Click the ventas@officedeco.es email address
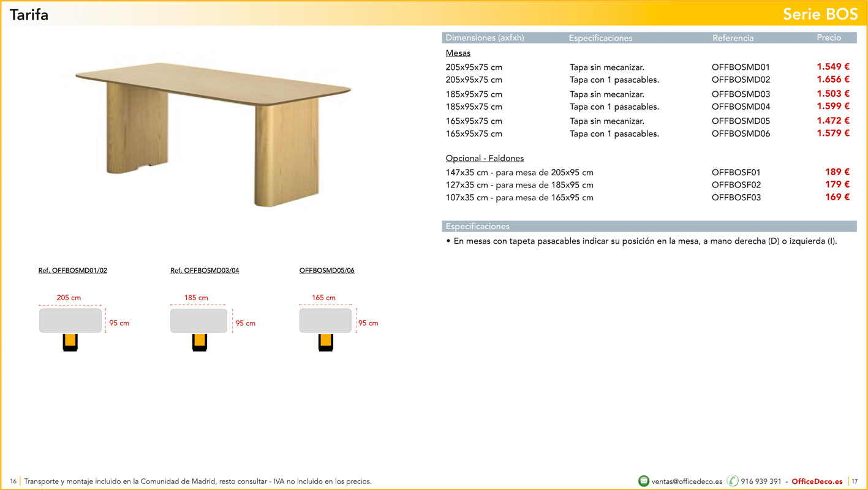Image resolution: width=868 pixels, height=490 pixels. (x=688, y=481)
